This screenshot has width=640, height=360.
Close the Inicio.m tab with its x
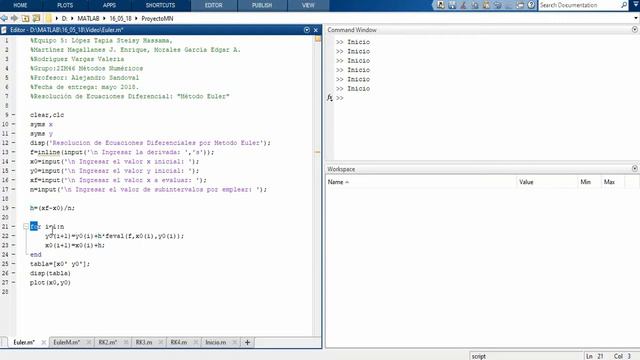click(x=234, y=342)
